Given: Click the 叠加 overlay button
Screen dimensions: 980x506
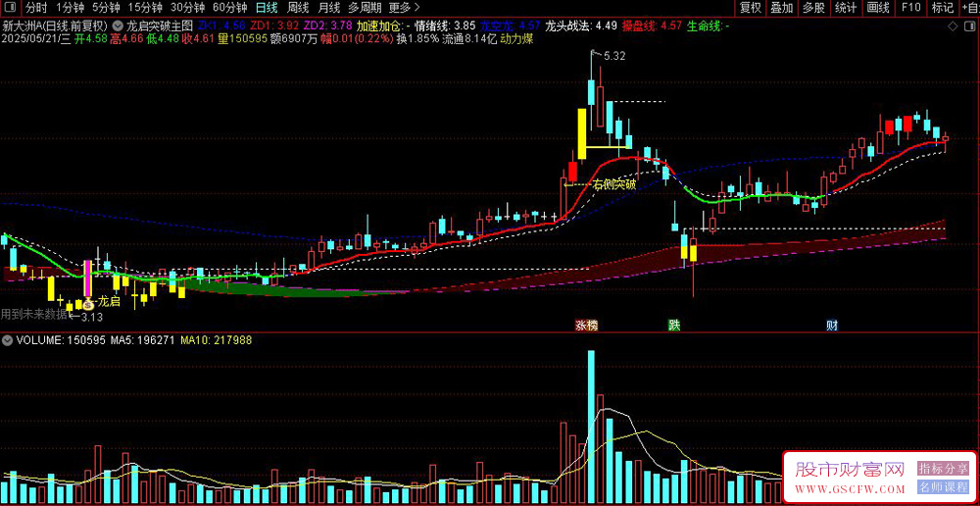Looking at the screenshot, I should 781,8.
